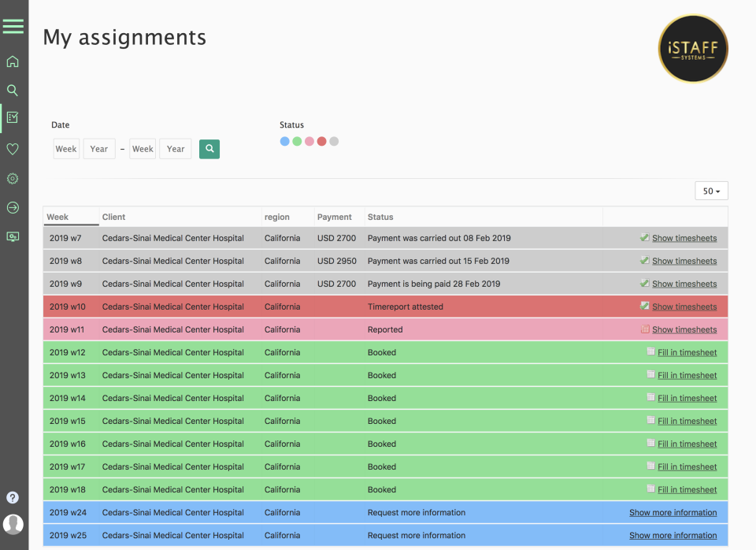Image resolution: width=756 pixels, height=550 pixels.
Task: Show timesheets for 2019 w9
Action: [x=684, y=284]
